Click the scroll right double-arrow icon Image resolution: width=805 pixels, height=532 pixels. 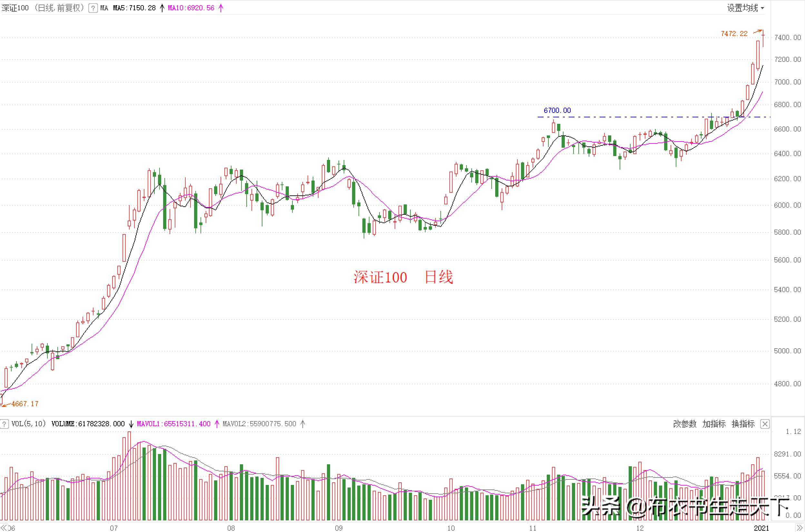click(x=800, y=527)
